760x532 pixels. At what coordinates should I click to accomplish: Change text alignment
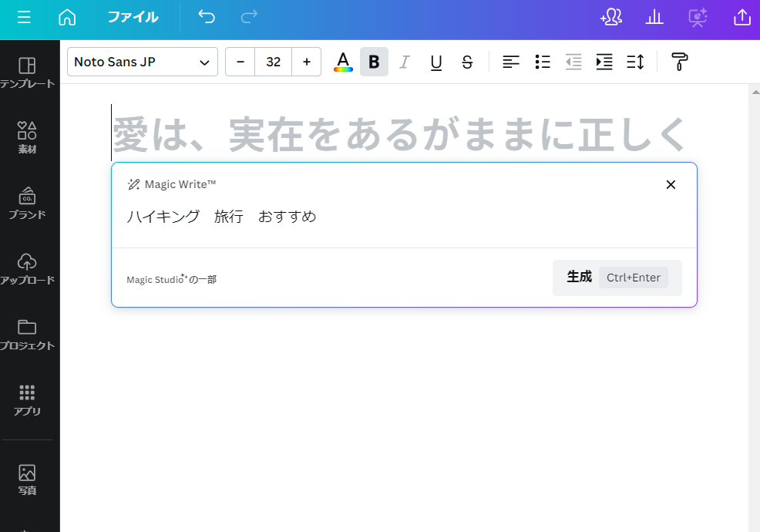[x=511, y=62]
